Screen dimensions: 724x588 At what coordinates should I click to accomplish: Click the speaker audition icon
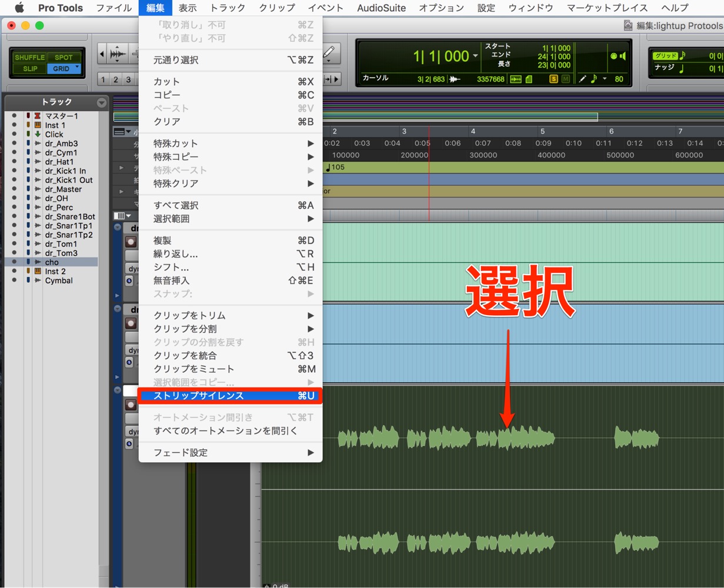tap(623, 56)
